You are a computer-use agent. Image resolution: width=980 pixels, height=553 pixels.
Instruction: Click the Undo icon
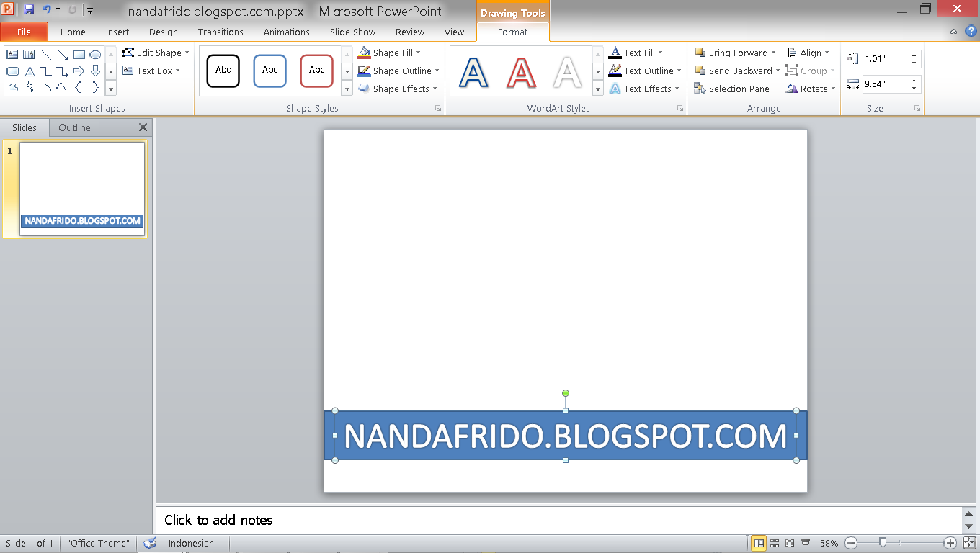[47, 10]
